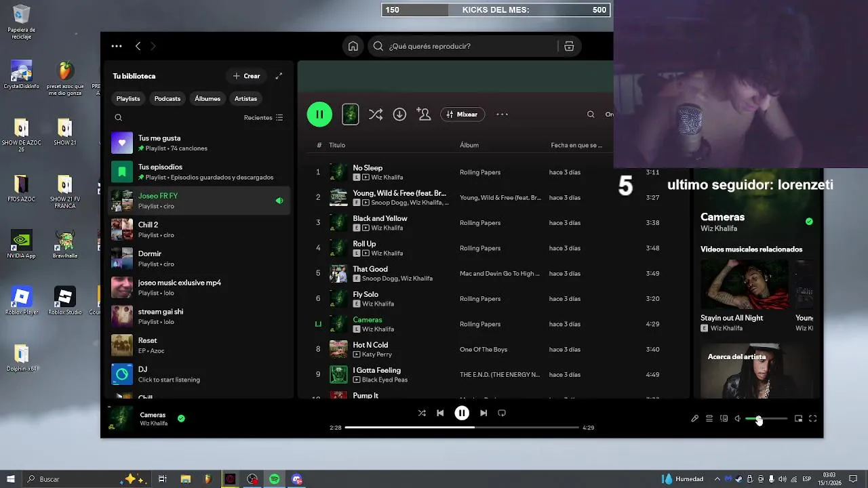Search inside the playlist
Image resolution: width=868 pixels, height=488 pixels.
click(x=591, y=115)
